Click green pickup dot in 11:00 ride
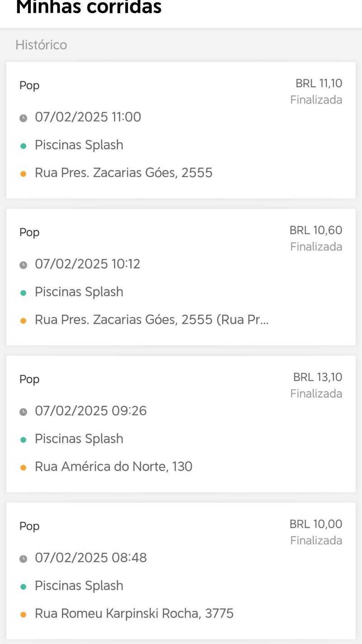This screenshot has height=644, width=362. [x=24, y=146]
